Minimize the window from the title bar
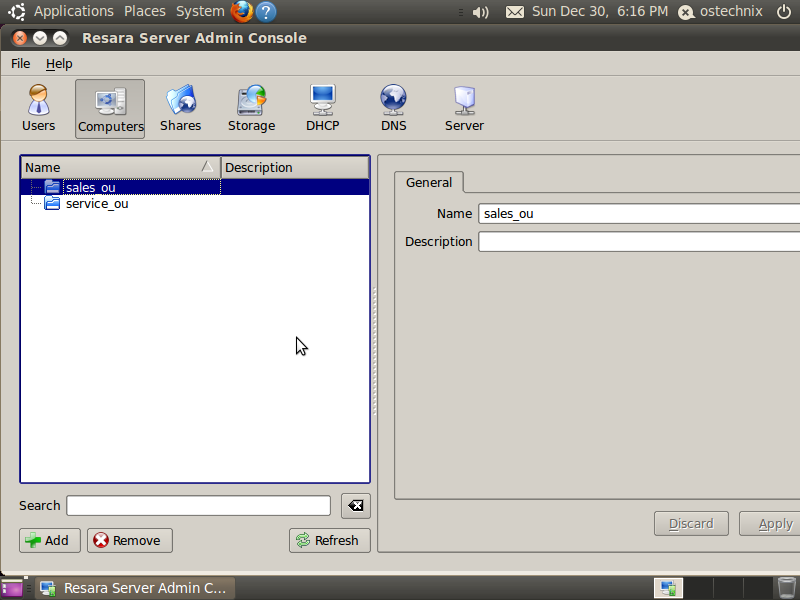 40,38
